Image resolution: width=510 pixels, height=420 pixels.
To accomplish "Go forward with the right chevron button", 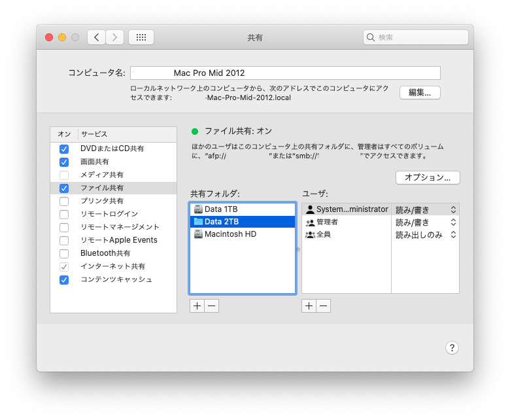I will click(114, 37).
